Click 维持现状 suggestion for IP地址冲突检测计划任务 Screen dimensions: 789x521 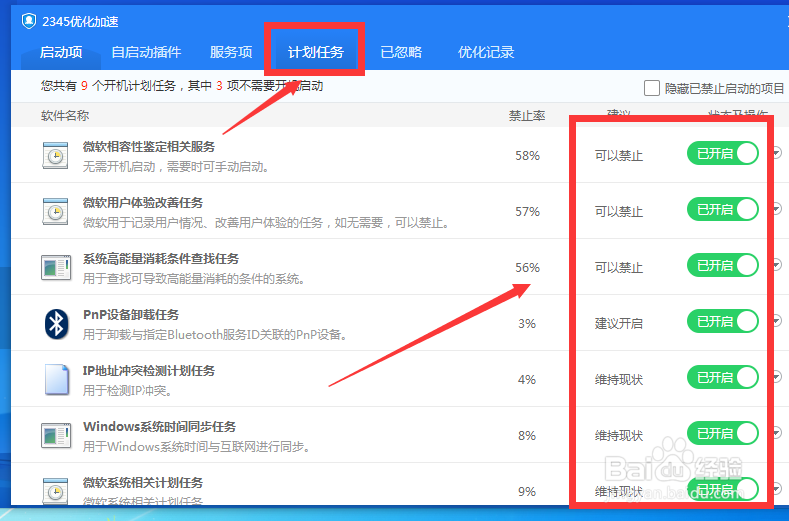(x=619, y=380)
